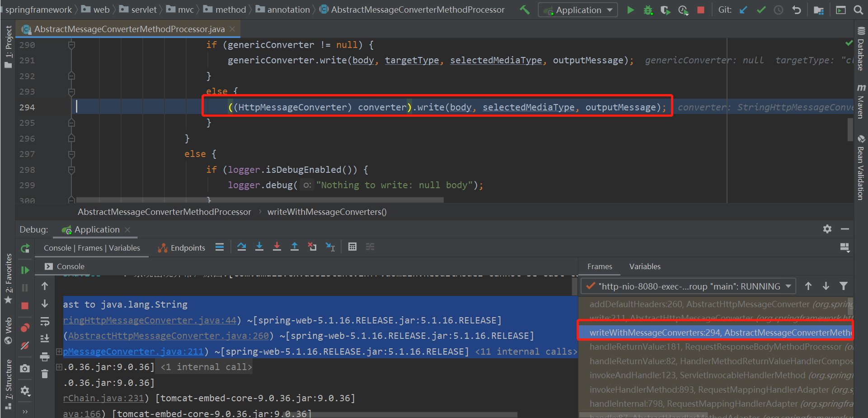868x418 pixels.
Task: Close the Application debug session tab
Action: tap(128, 230)
